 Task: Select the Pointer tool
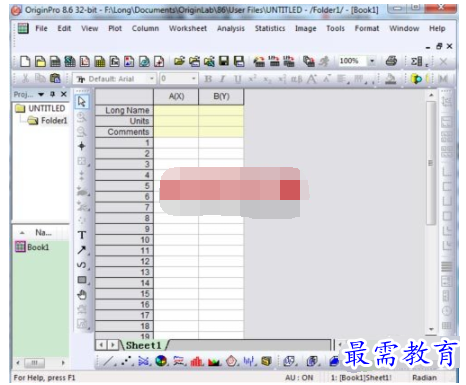click(81, 101)
